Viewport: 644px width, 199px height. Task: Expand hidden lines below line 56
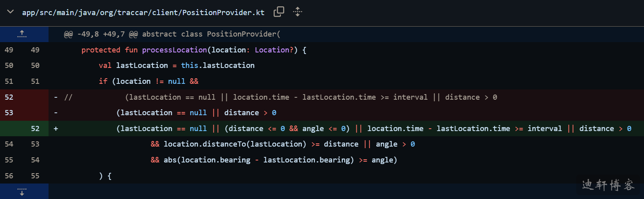click(x=22, y=191)
